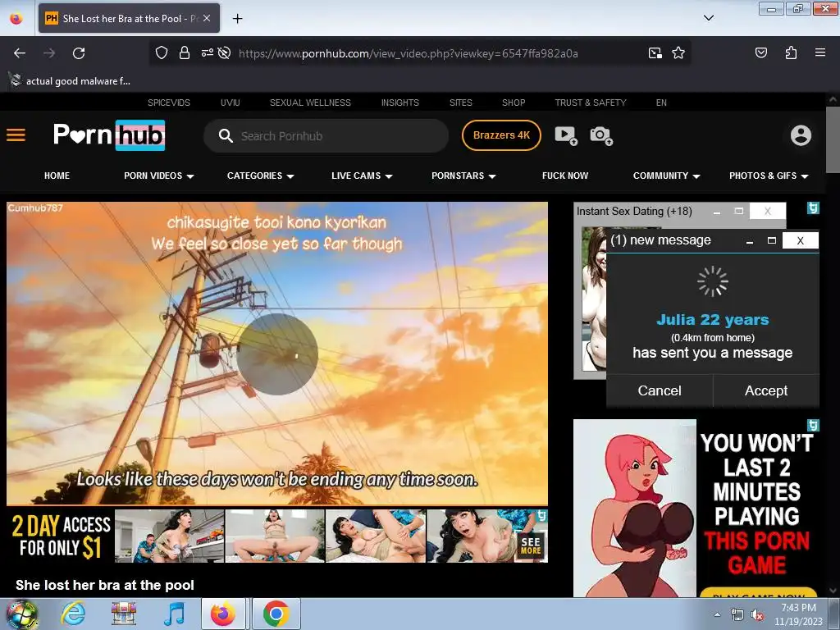Open the 'actual good malware f...' bookmark
Viewport: 840px width, 630px height.
click(70, 81)
